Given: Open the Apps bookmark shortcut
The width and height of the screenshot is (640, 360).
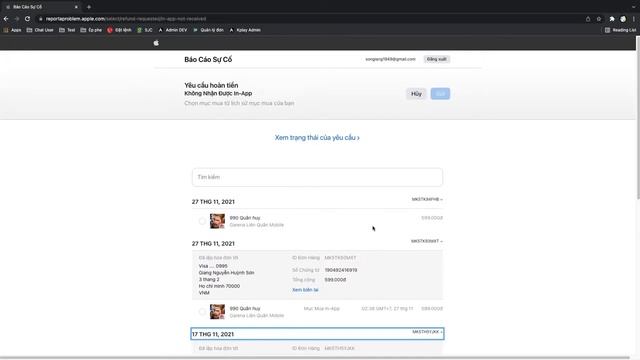Looking at the screenshot, I should click(x=12, y=30).
